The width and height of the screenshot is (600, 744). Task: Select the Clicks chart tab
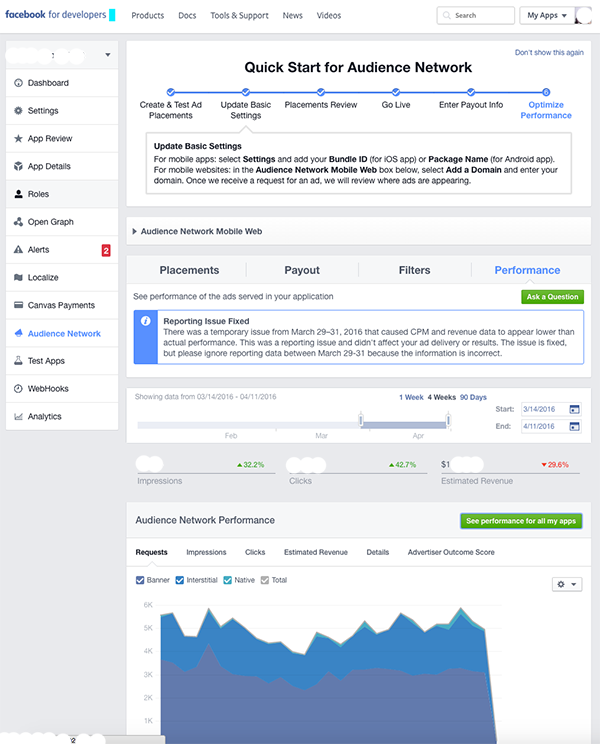(x=255, y=552)
